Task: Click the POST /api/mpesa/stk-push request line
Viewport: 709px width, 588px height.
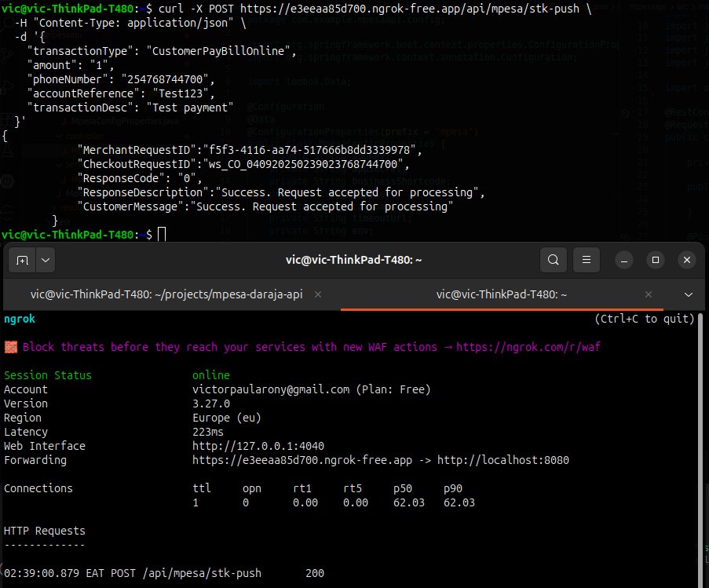Action: 164,573
